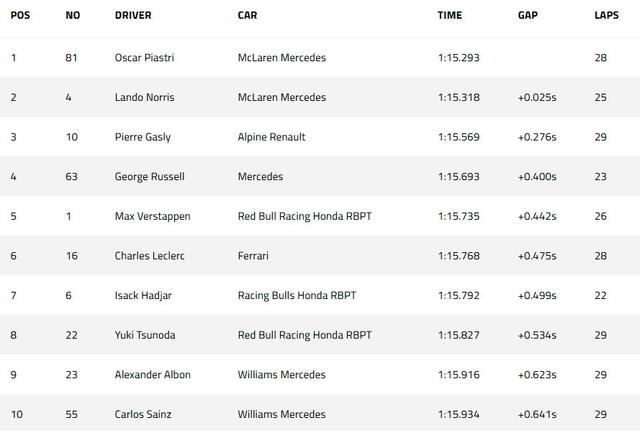Select Alexander Albon in the table
The width and height of the screenshot is (640, 433).
153,375
